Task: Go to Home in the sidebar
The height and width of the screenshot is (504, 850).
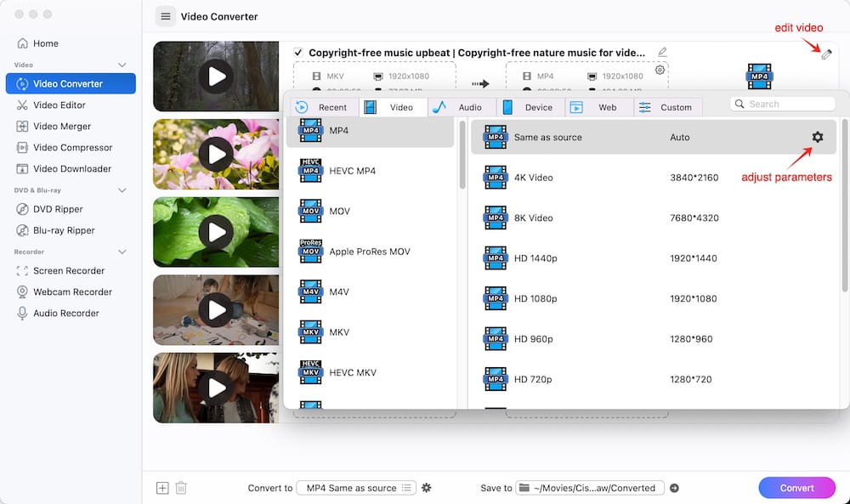Action: [x=38, y=43]
